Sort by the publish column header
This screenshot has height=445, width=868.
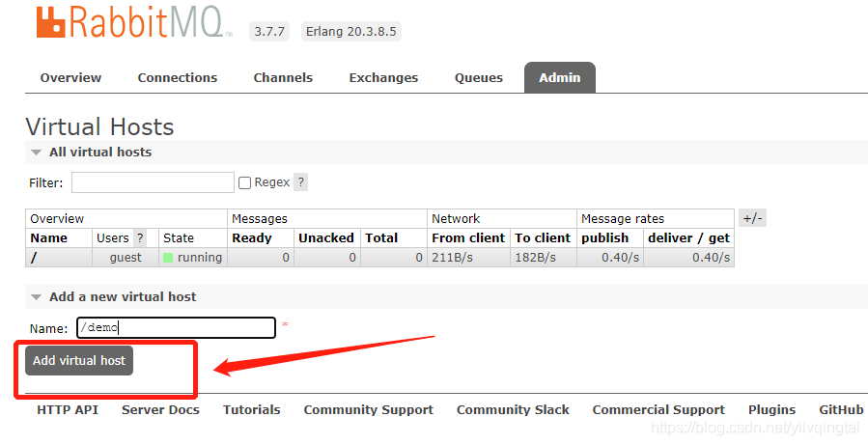605,238
